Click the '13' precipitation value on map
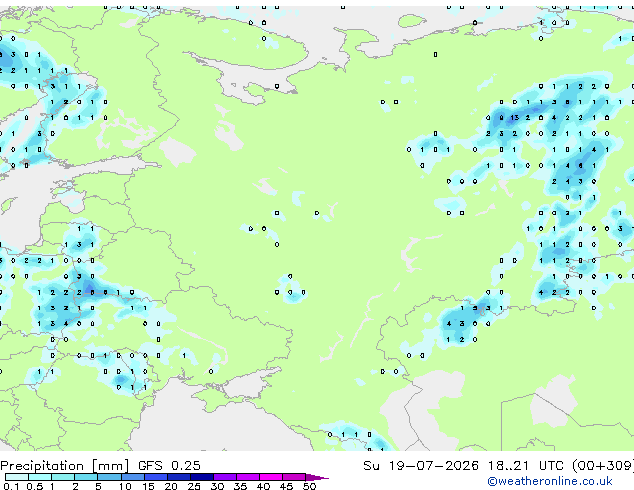The image size is (634, 490). 514,118
